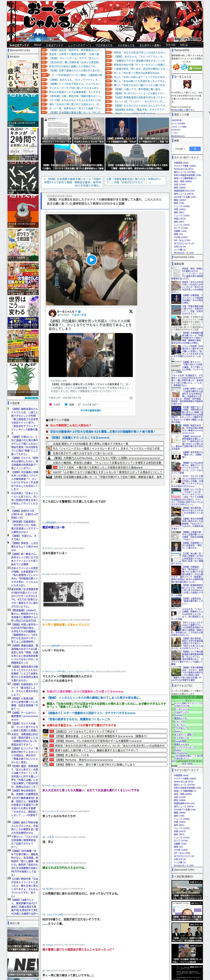Click the heart like icon showing 2.8万
Viewport: 210px width, 980px height.
51,404
